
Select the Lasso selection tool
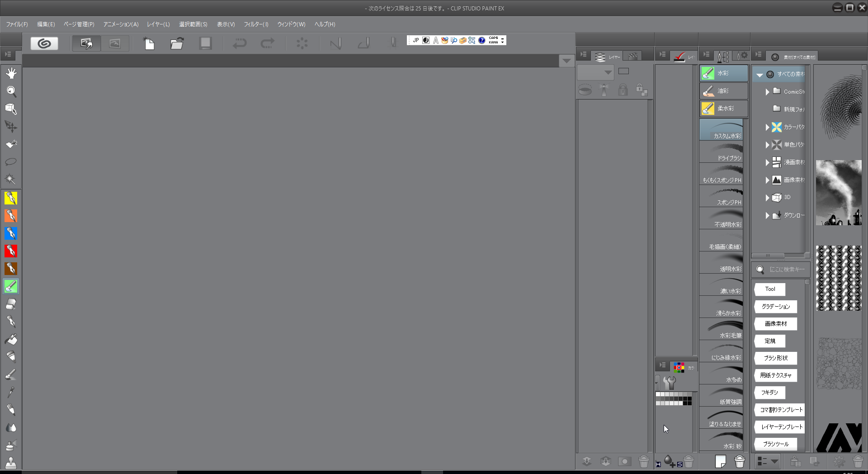pos(11,162)
